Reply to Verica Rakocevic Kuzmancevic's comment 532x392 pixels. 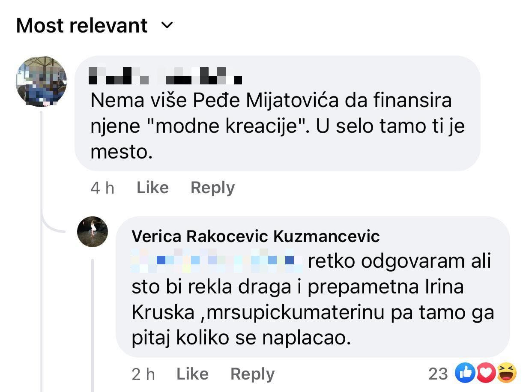[252, 374]
